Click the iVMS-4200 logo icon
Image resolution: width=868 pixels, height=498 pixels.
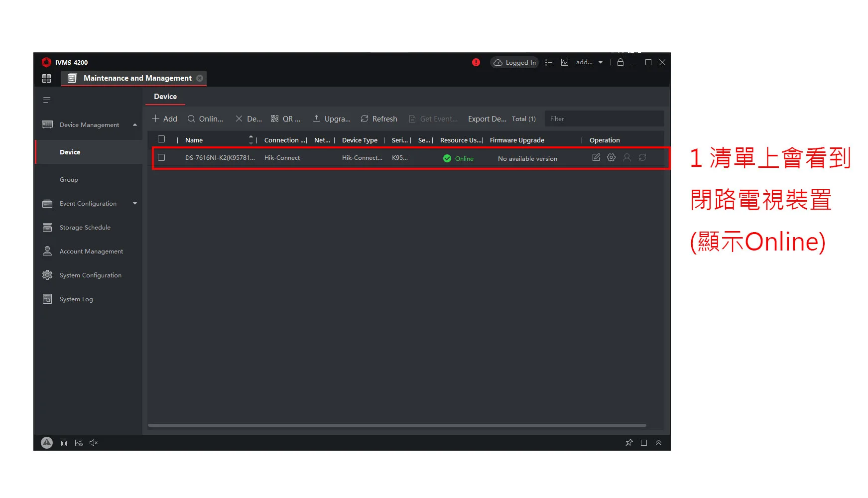[46, 62]
